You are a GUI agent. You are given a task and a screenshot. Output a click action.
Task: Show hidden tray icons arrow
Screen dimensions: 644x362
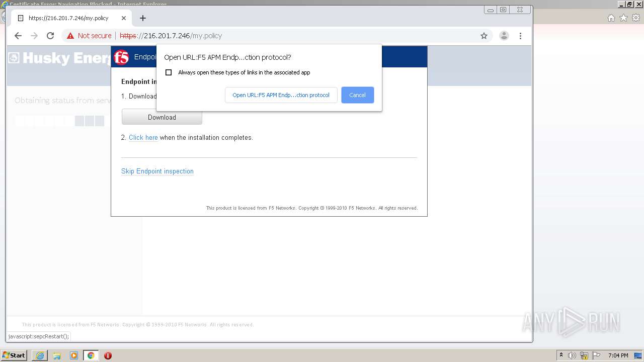pyautogui.click(x=561, y=355)
